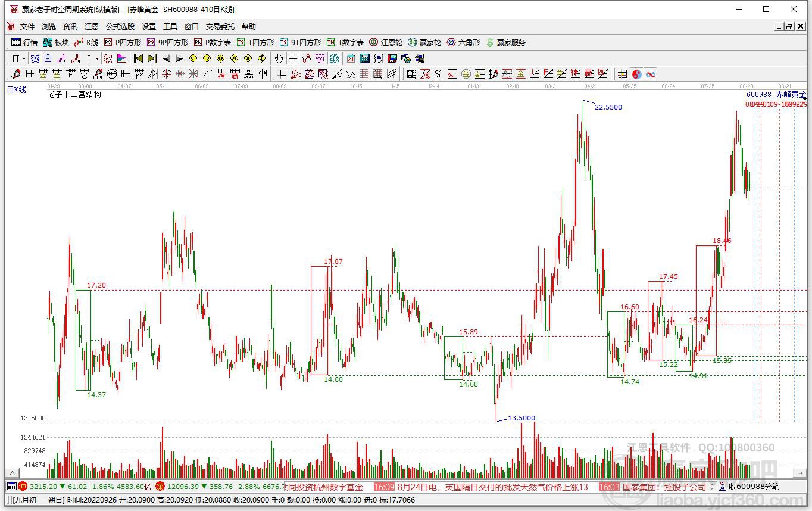Toggle the yin-yang tai chi button
The width and height of the screenshot is (812, 511).
tap(637, 74)
